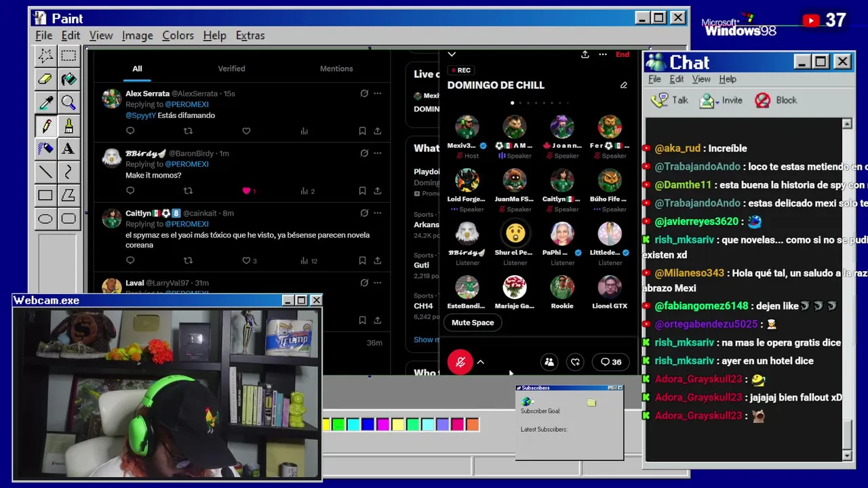Select the Magnifier tool in Paint

68,102
